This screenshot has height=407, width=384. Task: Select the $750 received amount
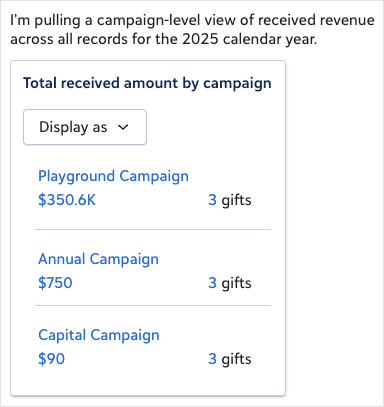(55, 283)
